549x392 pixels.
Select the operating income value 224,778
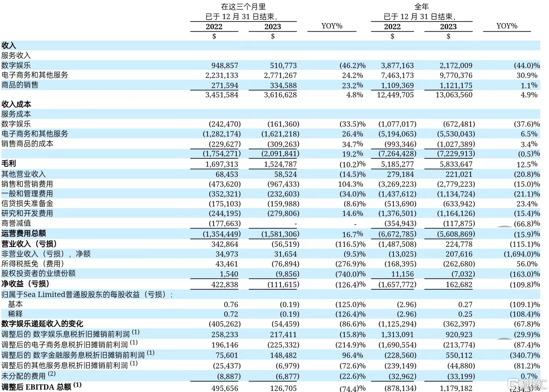tap(459, 244)
